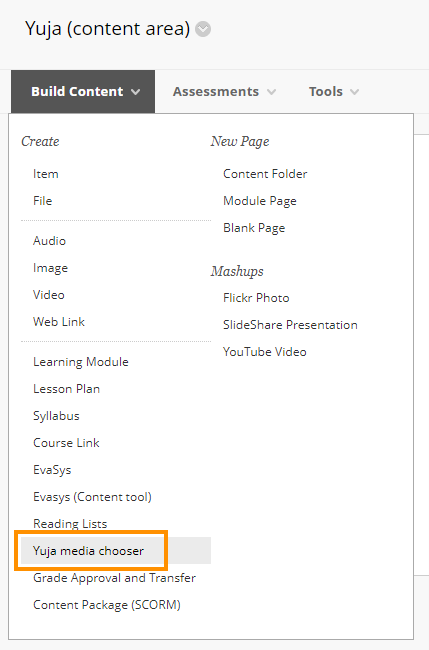Viewport: 429px width, 650px height.
Task: Create a new Item
Action: 46,174
